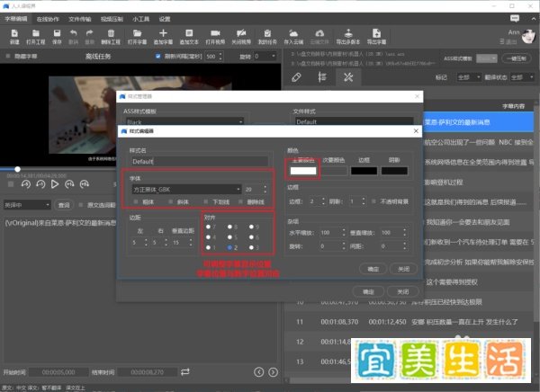Open the 小工具 menu tab
The width and height of the screenshot is (540, 392).
coord(141,19)
